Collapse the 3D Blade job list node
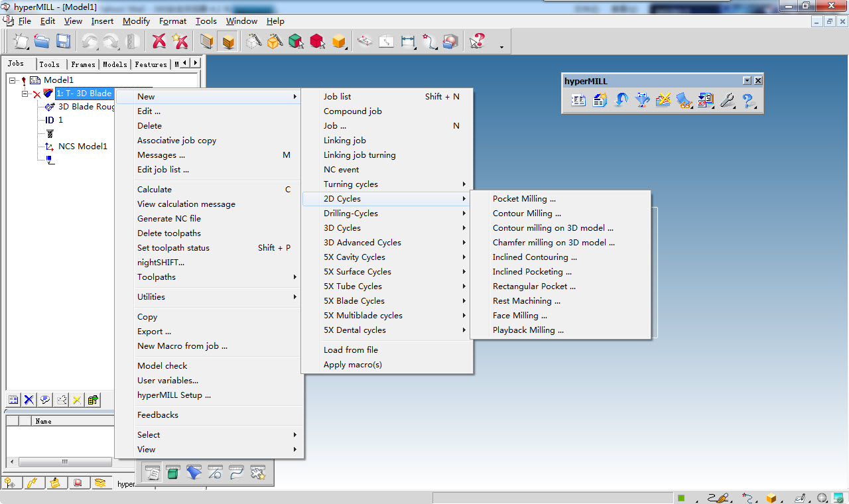Screen dimensions: 849x504 tap(25, 94)
